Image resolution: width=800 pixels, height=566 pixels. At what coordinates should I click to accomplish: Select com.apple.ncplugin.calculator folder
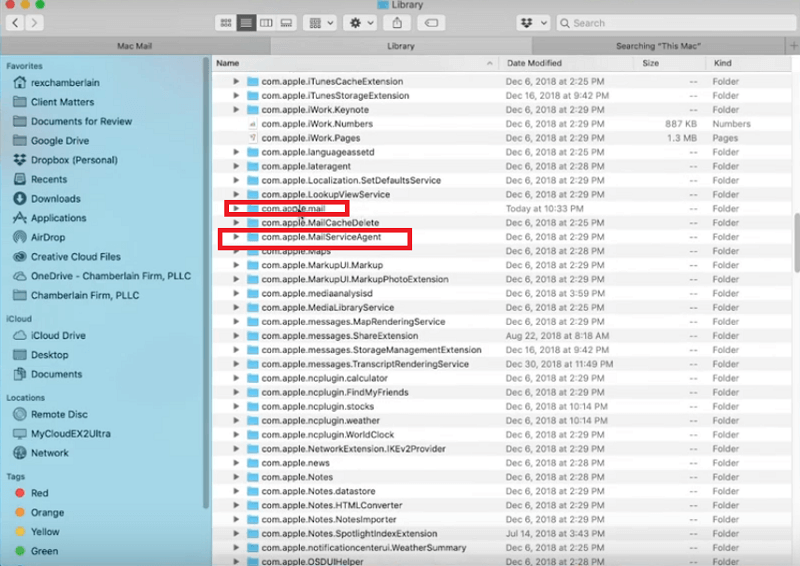pos(502,378)
